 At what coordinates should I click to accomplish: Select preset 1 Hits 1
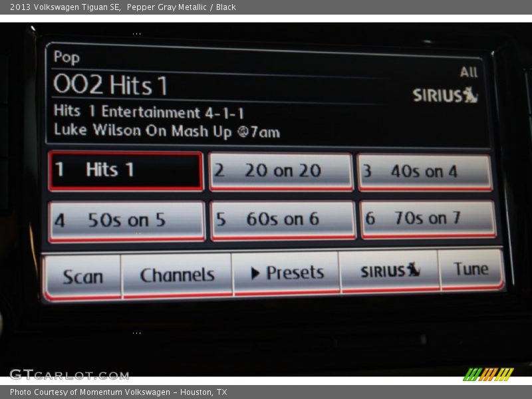(126, 171)
